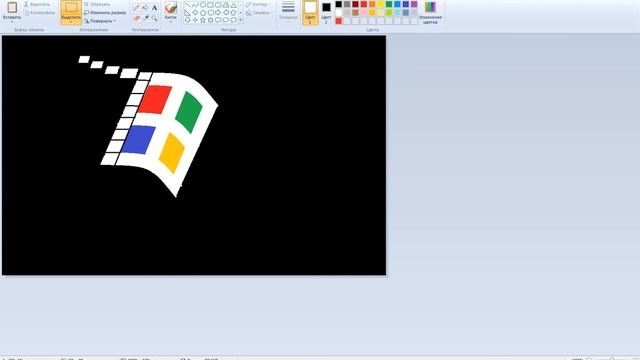640x360 pixels.
Task: Choose the Curve shape
Action: click(195, 5)
